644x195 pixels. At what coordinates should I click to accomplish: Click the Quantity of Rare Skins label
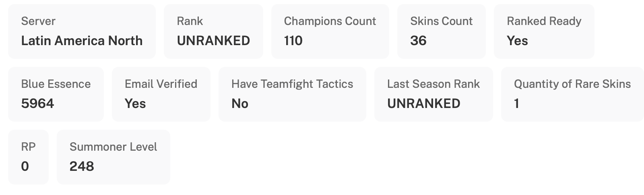[572, 84]
